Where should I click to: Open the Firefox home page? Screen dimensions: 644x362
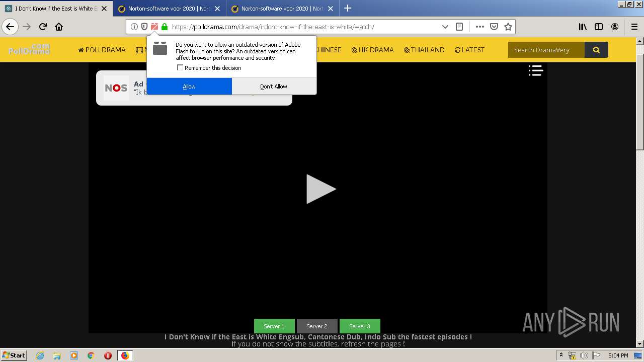[59, 27]
